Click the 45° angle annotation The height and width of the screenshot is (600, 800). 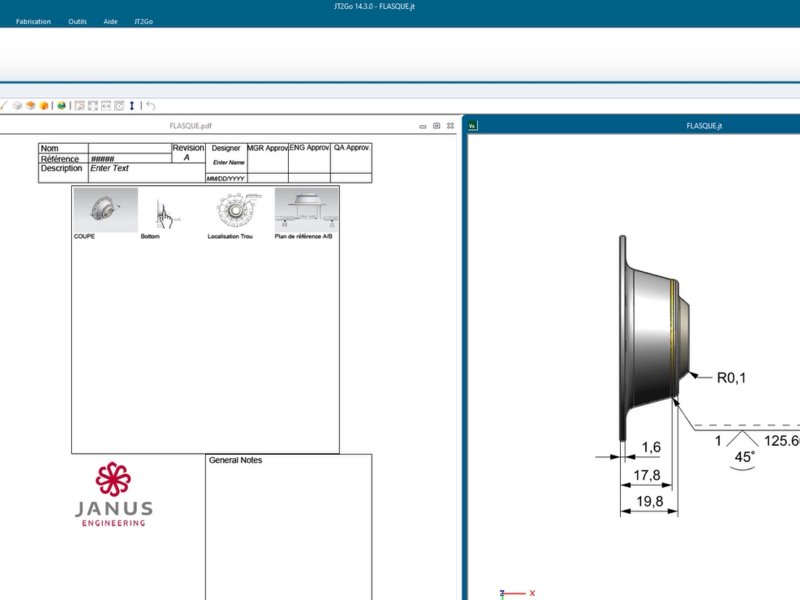click(x=744, y=457)
